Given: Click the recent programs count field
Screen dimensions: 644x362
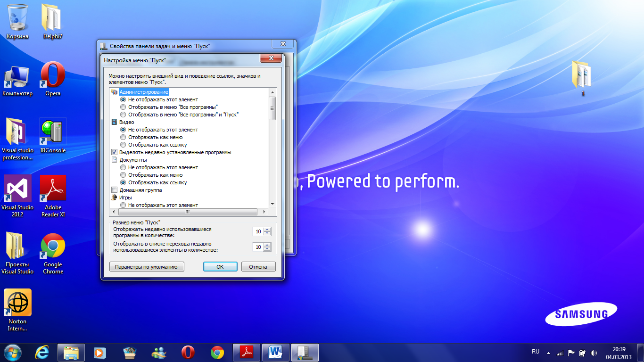Looking at the screenshot, I should pyautogui.click(x=258, y=231).
